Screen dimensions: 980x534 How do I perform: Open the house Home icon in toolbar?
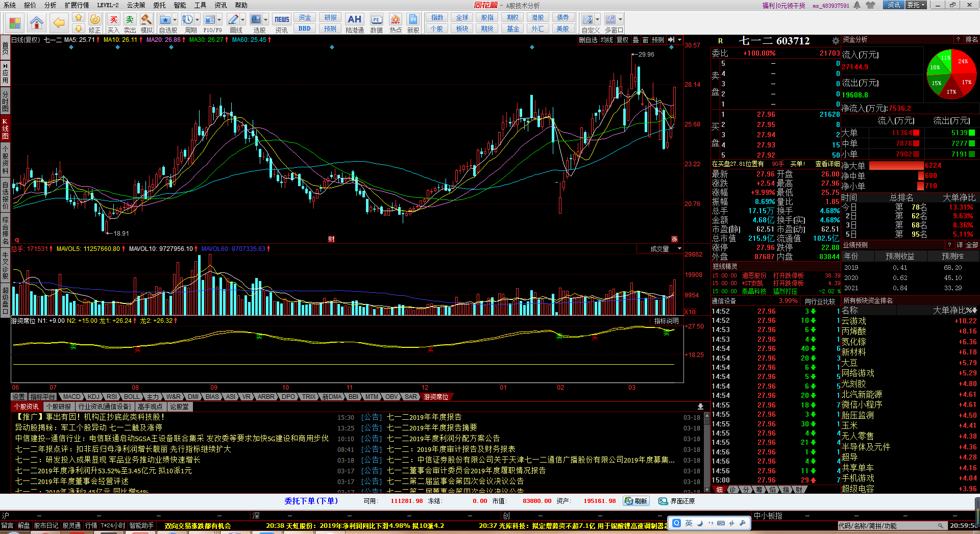(36, 23)
